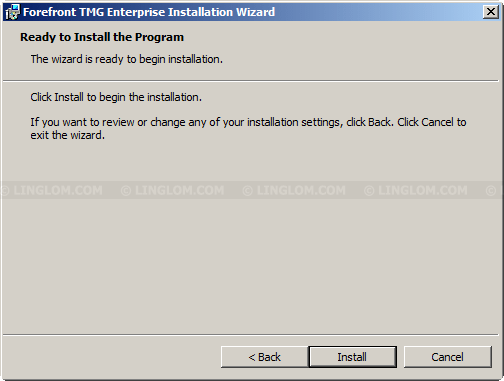Click the Forefront TMG Enterprise title bar text

point(149,12)
